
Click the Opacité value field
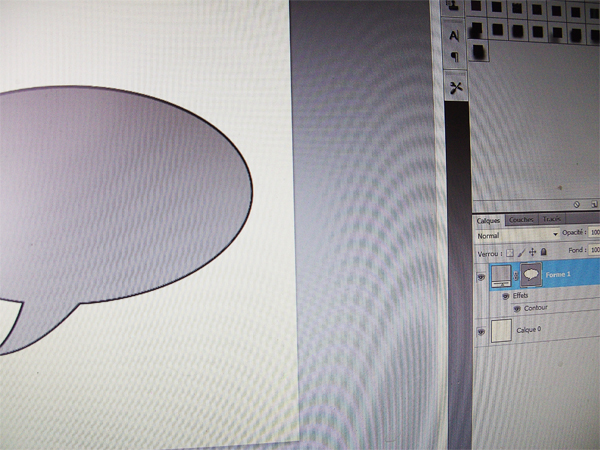pyautogui.click(x=595, y=232)
